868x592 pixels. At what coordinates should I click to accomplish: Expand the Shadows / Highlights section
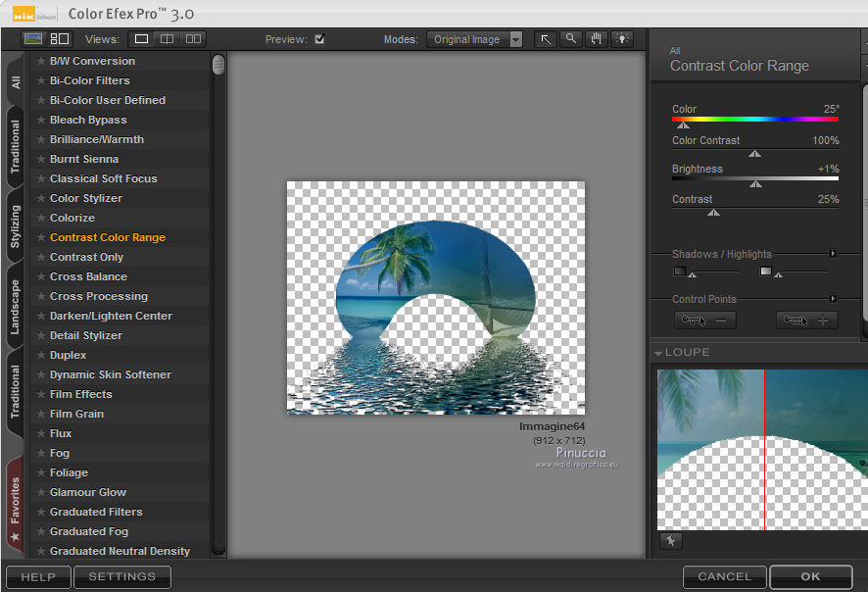tap(834, 254)
